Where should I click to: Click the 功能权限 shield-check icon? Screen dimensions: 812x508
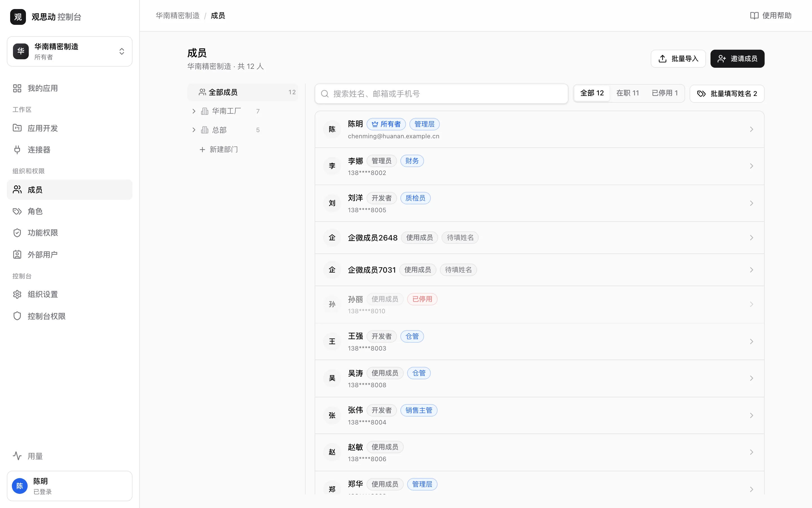point(17,233)
